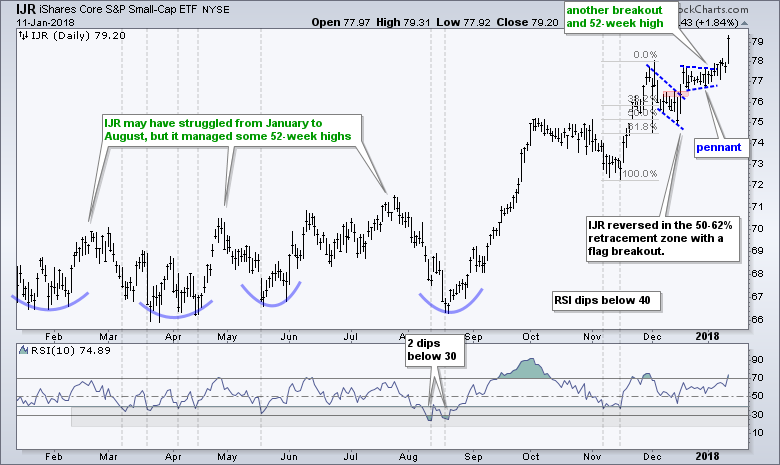
Task: Click the Nov label on the RSI panel axis
Action: (x=592, y=457)
